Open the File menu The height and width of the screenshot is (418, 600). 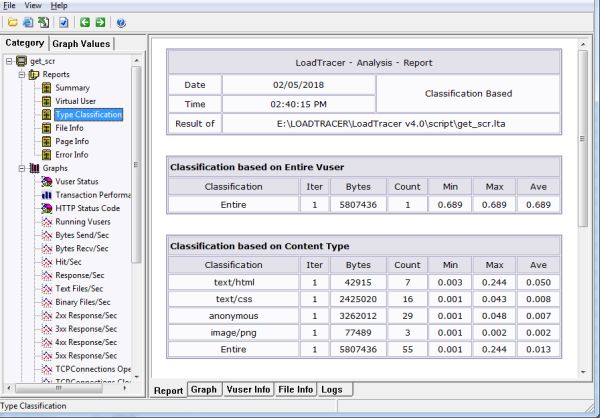coord(9,6)
